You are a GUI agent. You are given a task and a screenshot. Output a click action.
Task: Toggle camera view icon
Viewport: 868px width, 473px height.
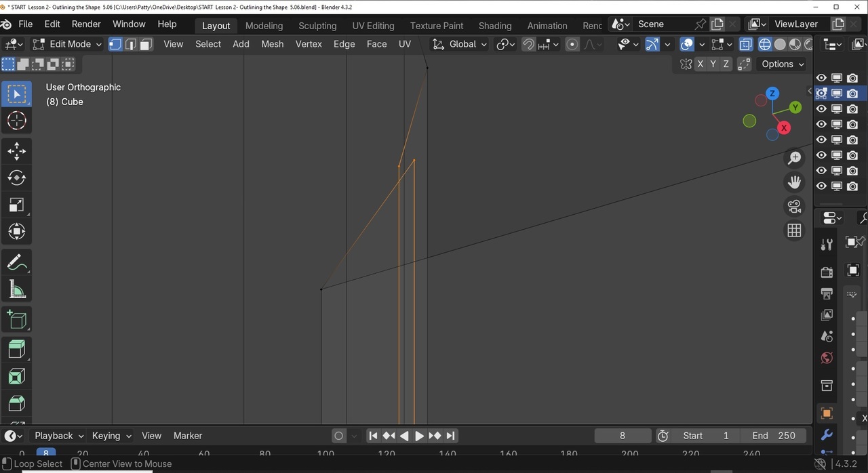[794, 206]
